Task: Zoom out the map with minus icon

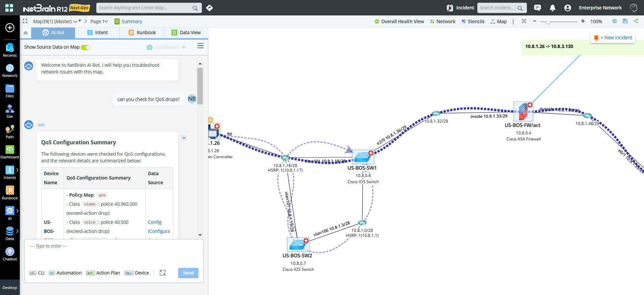Action: (x=535, y=21)
